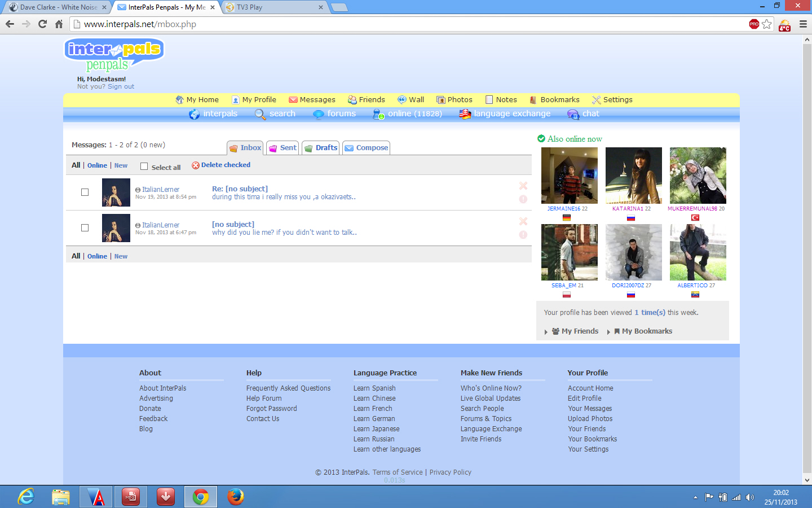The width and height of the screenshot is (812, 508).
Task: Tick the Select all checkbox
Action: click(x=144, y=167)
